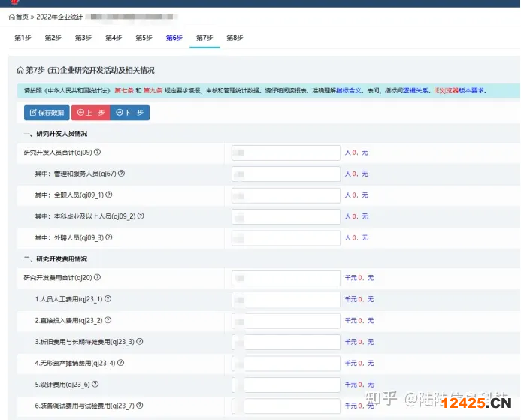Click the 研究开发人员合计 input field
Image resolution: width=521 pixels, height=420 pixels.
(286, 153)
